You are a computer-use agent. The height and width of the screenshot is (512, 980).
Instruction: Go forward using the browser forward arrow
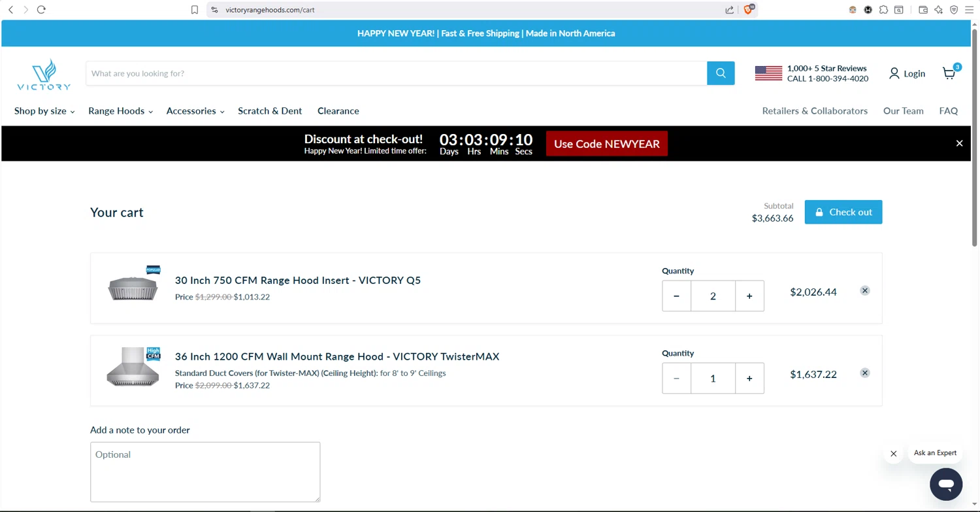pos(25,10)
